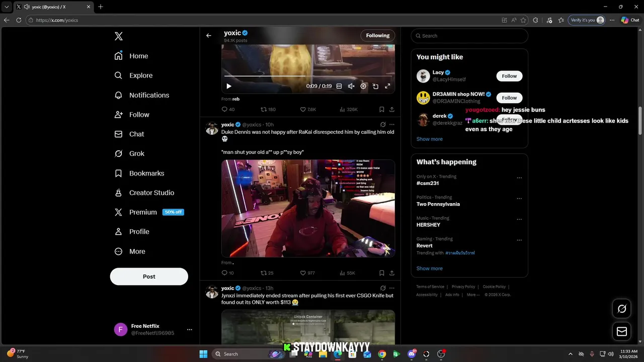The width and height of the screenshot is (644, 362).
Task: Seek on the video progress bar
Action: [308, 76]
